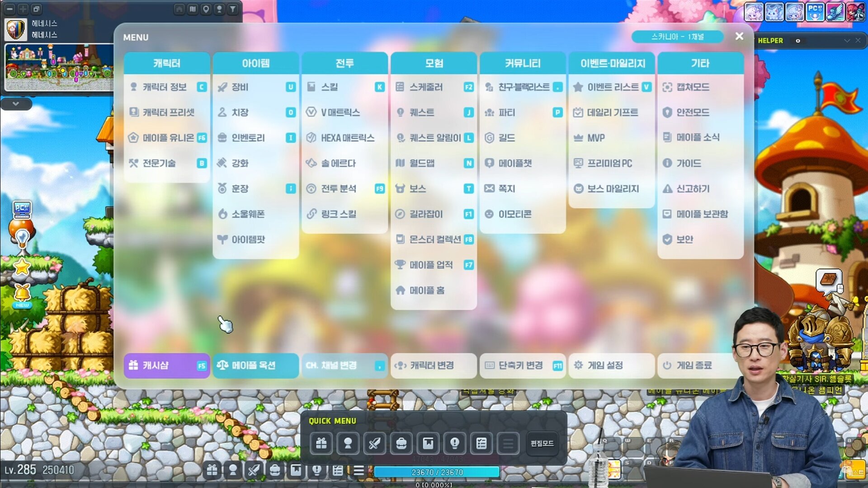Open 퀘스트 알림이 entry
Image resolution: width=868 pixels, height=488 pixels.
tap(434, 137)
